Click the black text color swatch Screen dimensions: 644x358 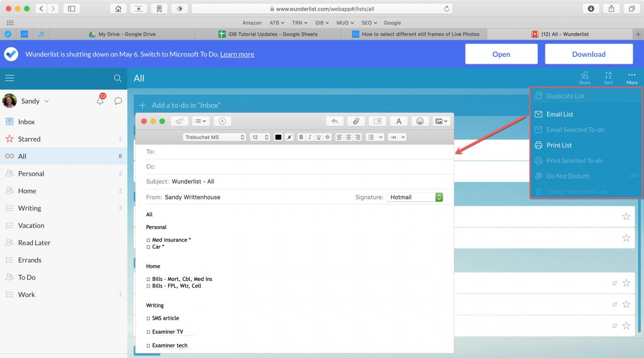click(278, 137)
